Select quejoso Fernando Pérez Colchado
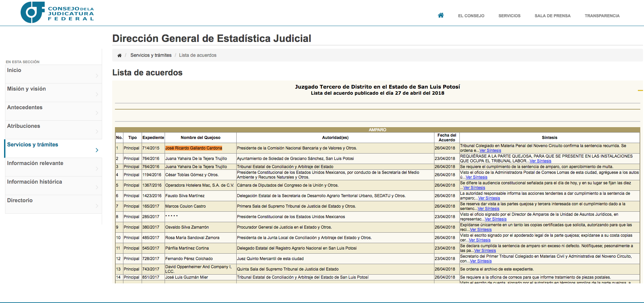Screen dimensions: 644x303 tap(189, 259)
